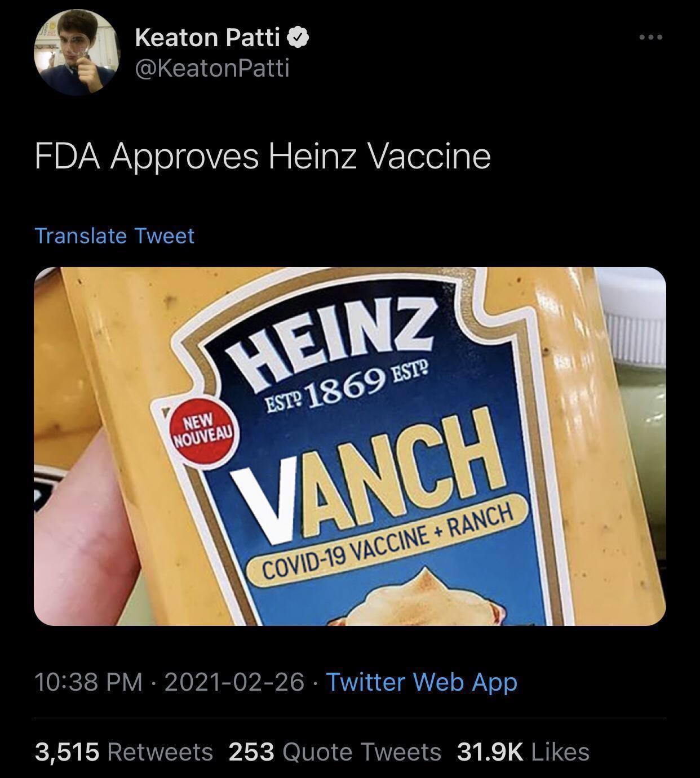Click the Keaton Patti display name
Image resolution: width=700 pixels, height=778 pixels.
[x=207, y=38]
